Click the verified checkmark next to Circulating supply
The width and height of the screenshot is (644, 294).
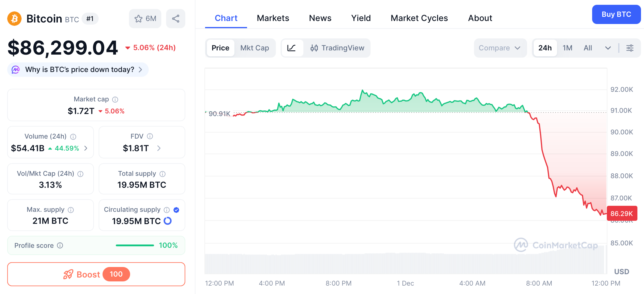point(176,210)
